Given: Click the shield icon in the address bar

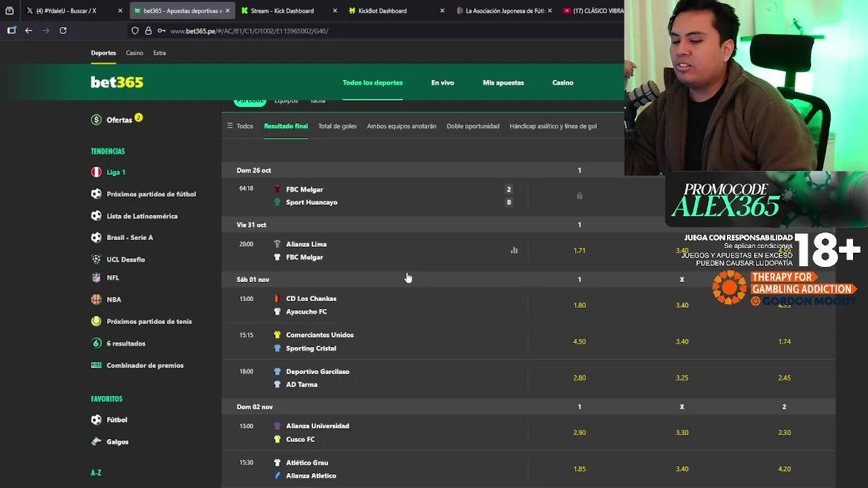Looking at the screenshot, I should (x=135, y=30).
